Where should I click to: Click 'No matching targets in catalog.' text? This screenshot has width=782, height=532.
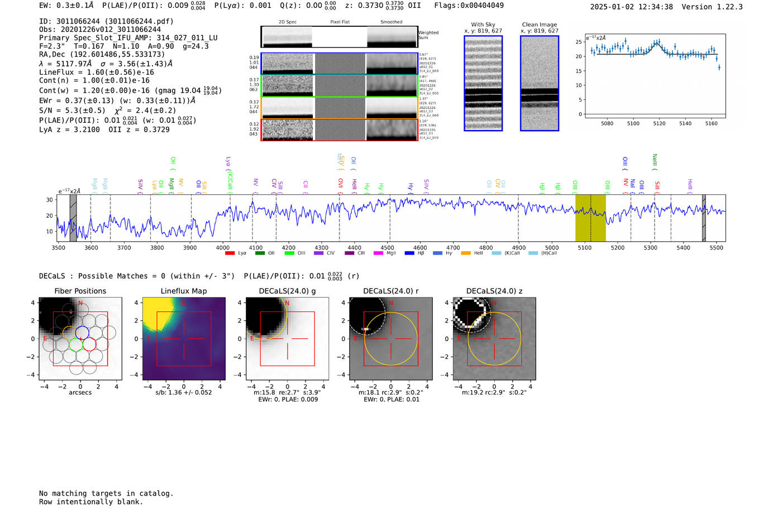coord(106,493)
